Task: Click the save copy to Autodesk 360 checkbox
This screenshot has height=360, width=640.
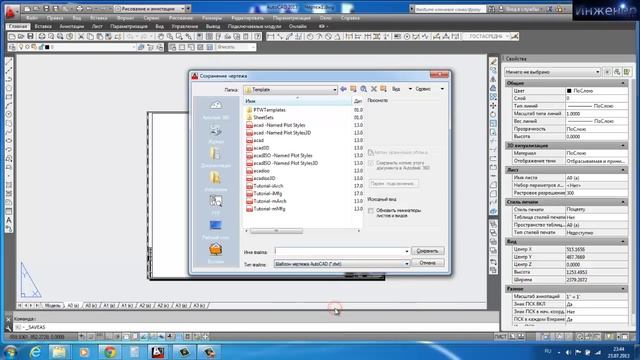Action: coord(371,163)
